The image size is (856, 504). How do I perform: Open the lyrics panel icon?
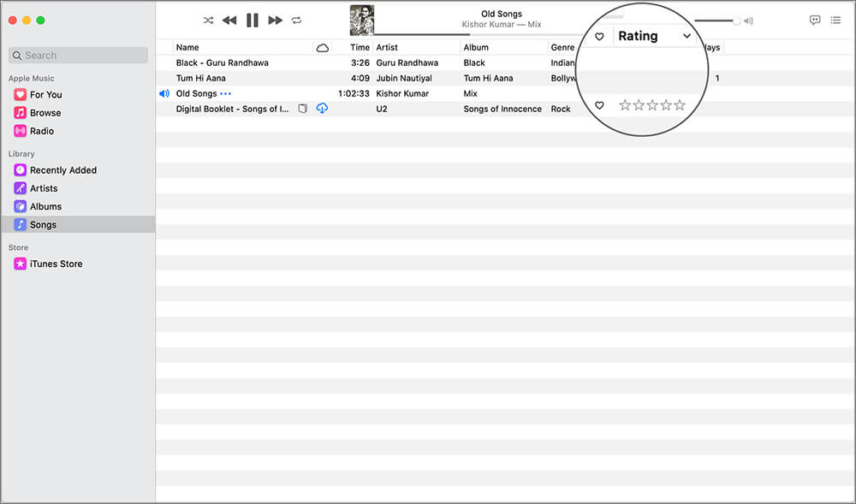point(815,21)
